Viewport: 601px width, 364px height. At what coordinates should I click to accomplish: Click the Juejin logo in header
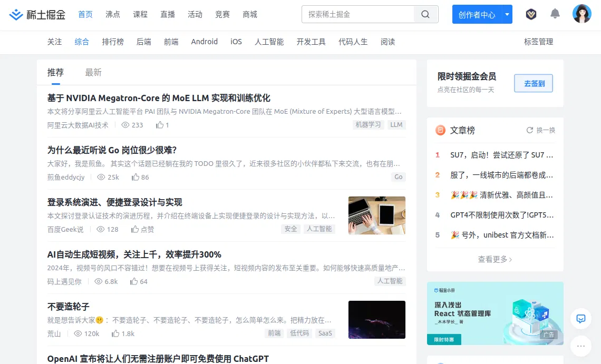point(37,15)
